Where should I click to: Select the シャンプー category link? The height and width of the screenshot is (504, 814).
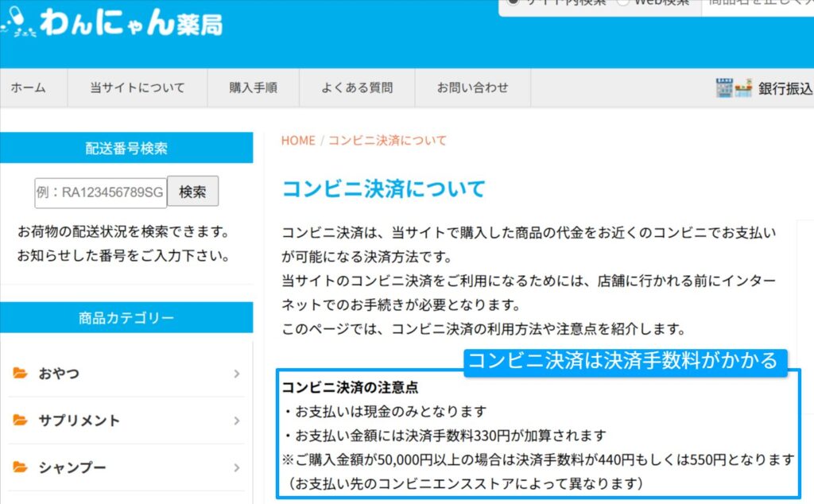pyautogui.click(x=72, y=467)
